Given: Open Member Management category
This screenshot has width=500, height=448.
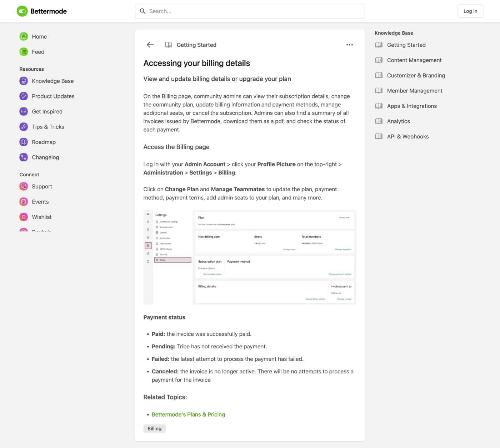Looking at the screenshot, I should tap(415, 91).
